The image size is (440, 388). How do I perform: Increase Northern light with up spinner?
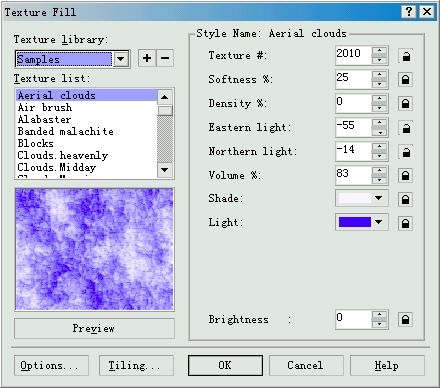point(379,147)
